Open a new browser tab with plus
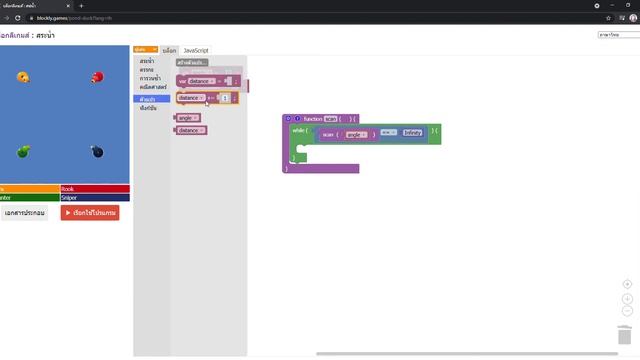Viewport: 640px width, 360px height. coord(81,6)
